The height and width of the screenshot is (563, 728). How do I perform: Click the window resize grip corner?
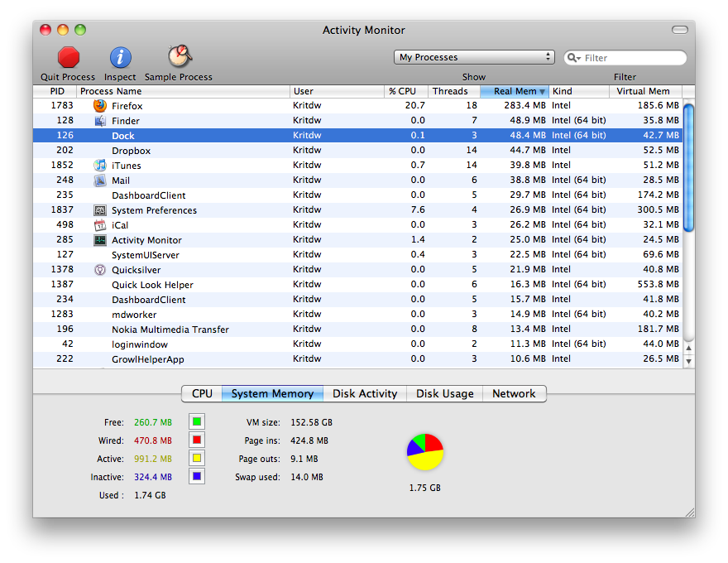tap(690, 512)
